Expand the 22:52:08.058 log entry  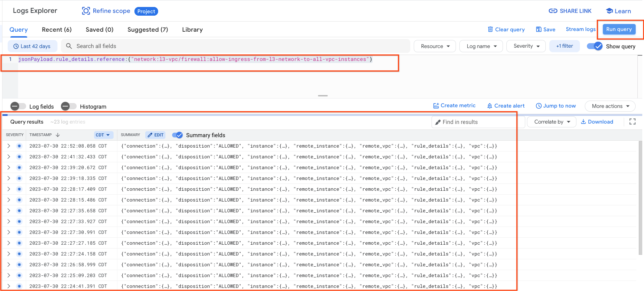click(x=9, y=146)
